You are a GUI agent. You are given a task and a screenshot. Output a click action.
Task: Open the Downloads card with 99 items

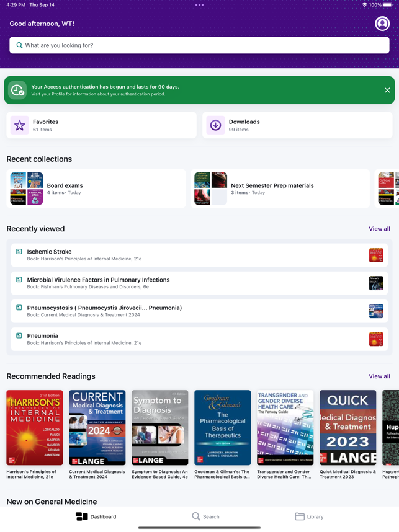point(297,125)
